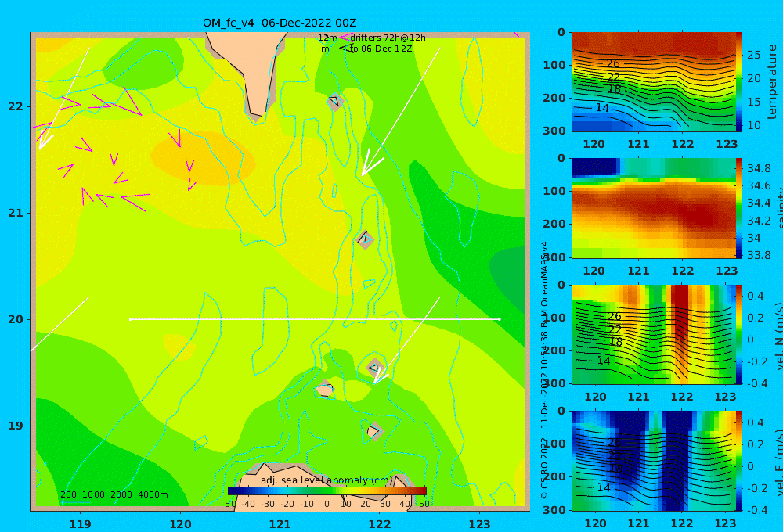Click the 26 isotherm label in temperature panel
Viewport: 783px width, 532px height.
click(x=613, y=63)
